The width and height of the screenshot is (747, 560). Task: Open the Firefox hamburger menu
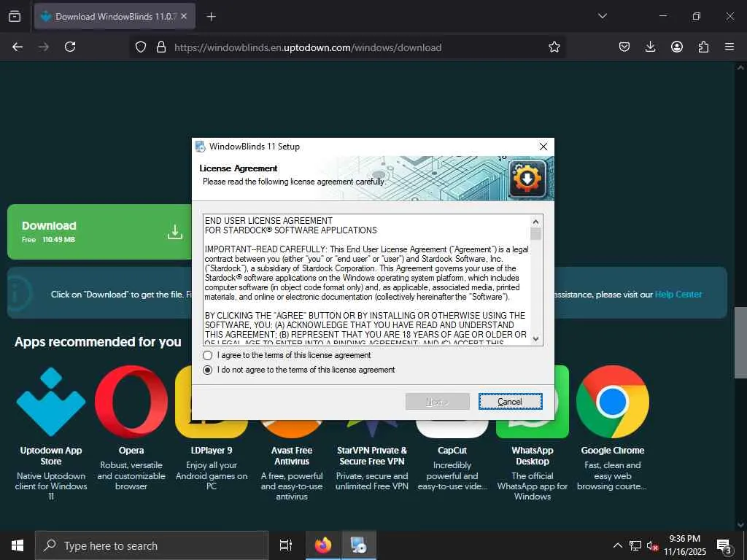tap(729, 47)
